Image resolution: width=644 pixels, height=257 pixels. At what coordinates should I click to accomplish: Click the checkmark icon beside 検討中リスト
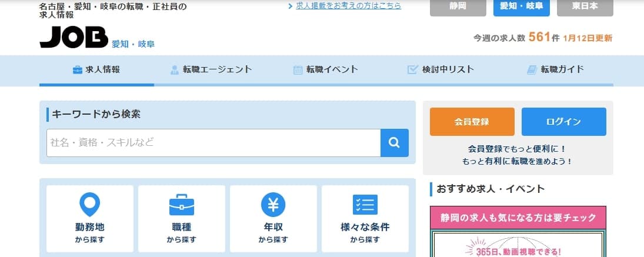pos(412,70)
